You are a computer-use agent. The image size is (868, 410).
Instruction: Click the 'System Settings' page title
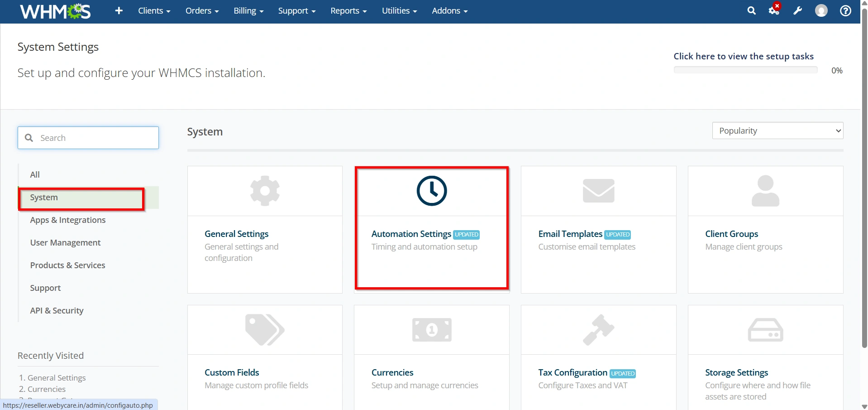coord(58,47)
